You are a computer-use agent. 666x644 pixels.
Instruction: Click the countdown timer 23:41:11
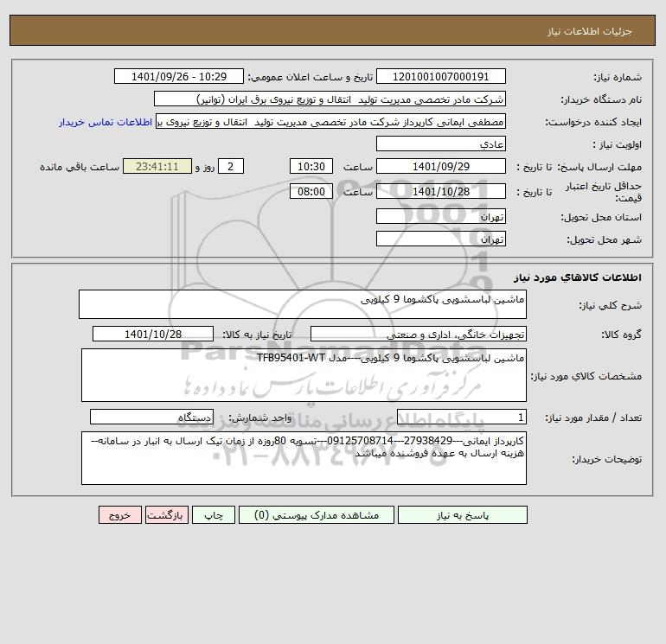coord(157,167)
